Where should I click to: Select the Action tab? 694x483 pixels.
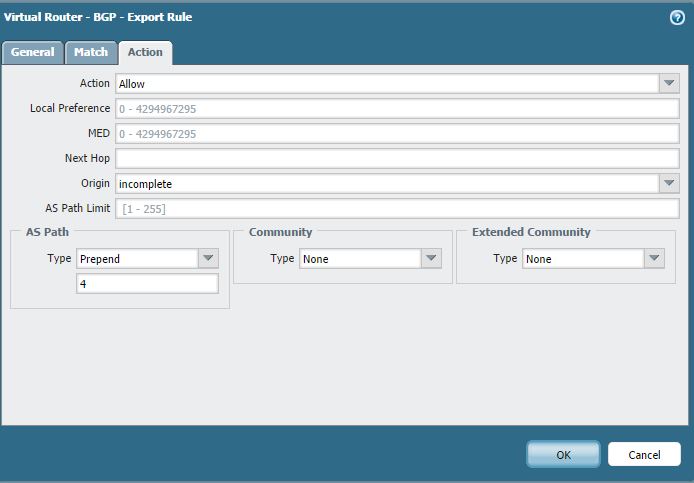click(x=145, y=52)
